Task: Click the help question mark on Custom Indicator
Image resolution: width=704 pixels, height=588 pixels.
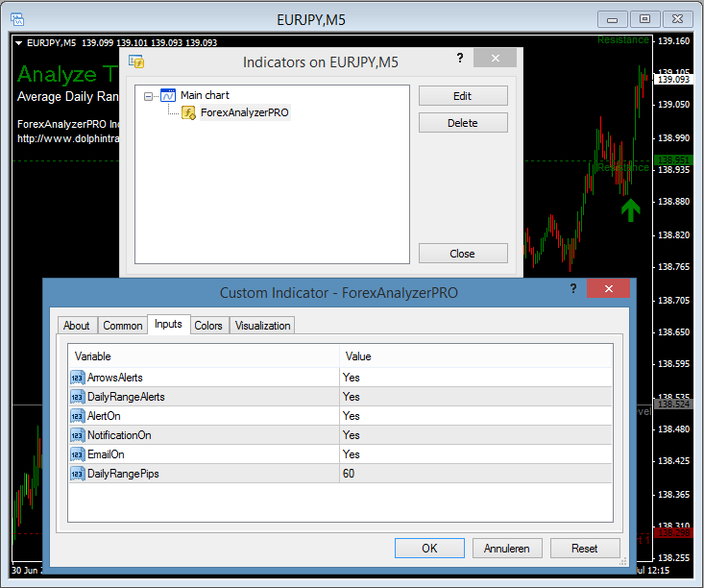Action: click(573, 288)
